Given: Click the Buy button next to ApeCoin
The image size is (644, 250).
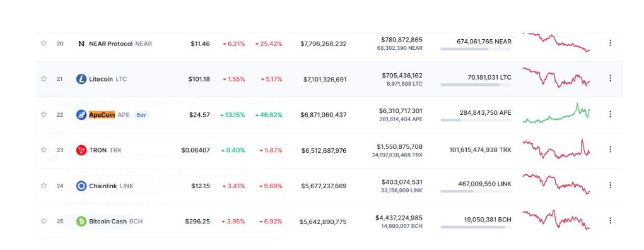Looking at the screenshot, I should [x=141, y=115].
